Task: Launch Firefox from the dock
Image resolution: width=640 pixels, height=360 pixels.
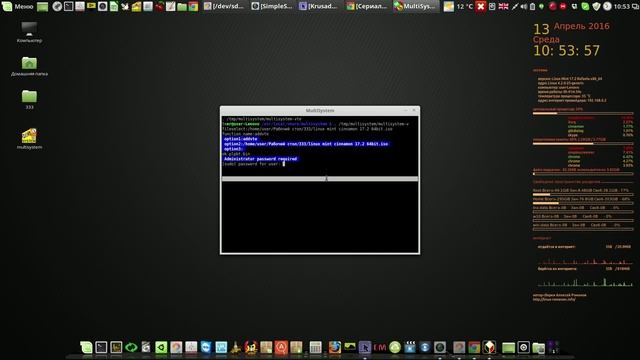Action: (335, 347)
